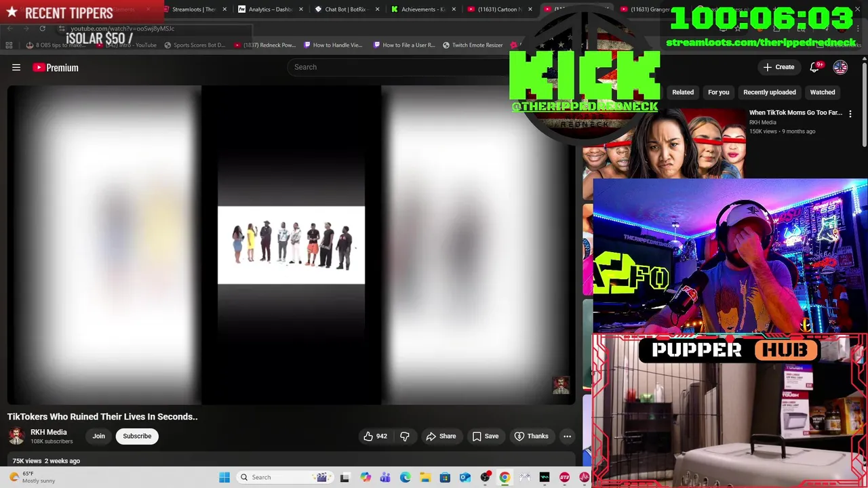Open the '8 OBS tips to make' bookmark
The width and height of the screenshot is (868, 488).
tap(57, 45)
